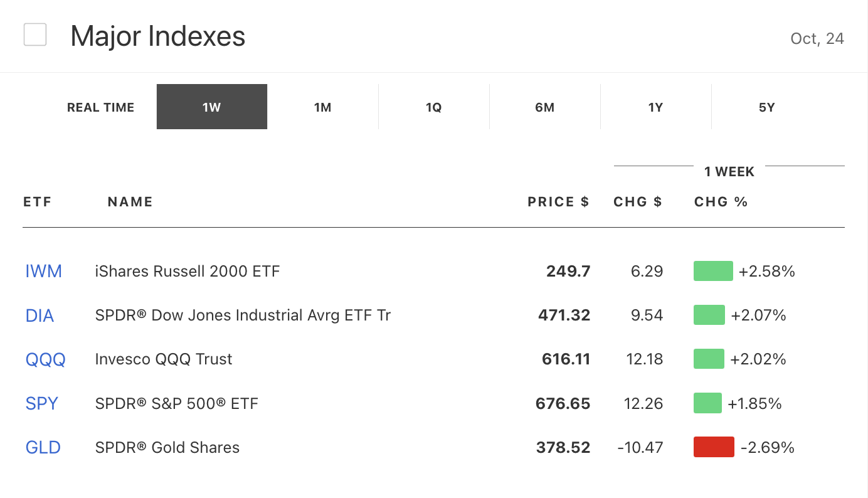Click the green IWM change bar
The image size is (868, 498).
coord(713,272)
